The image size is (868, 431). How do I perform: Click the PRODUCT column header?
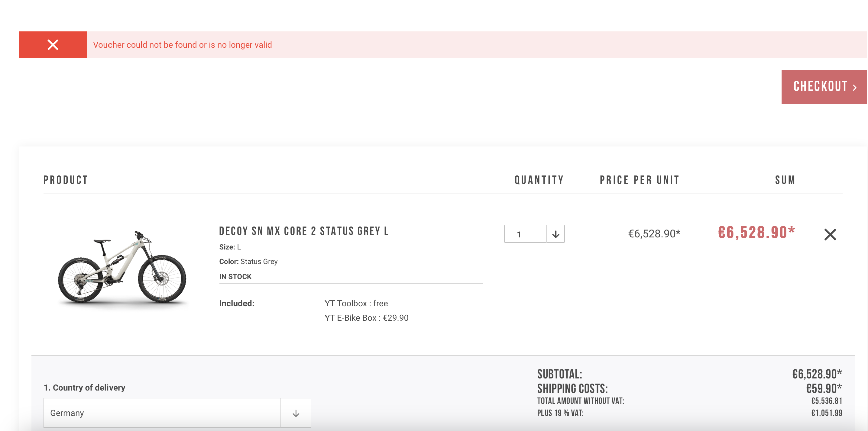[66, 180]
